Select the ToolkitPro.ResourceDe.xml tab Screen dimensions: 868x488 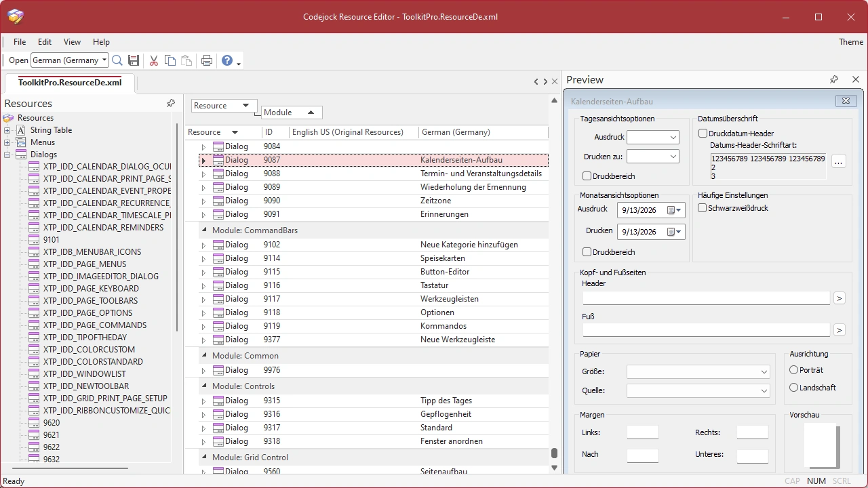pos(70,83)
